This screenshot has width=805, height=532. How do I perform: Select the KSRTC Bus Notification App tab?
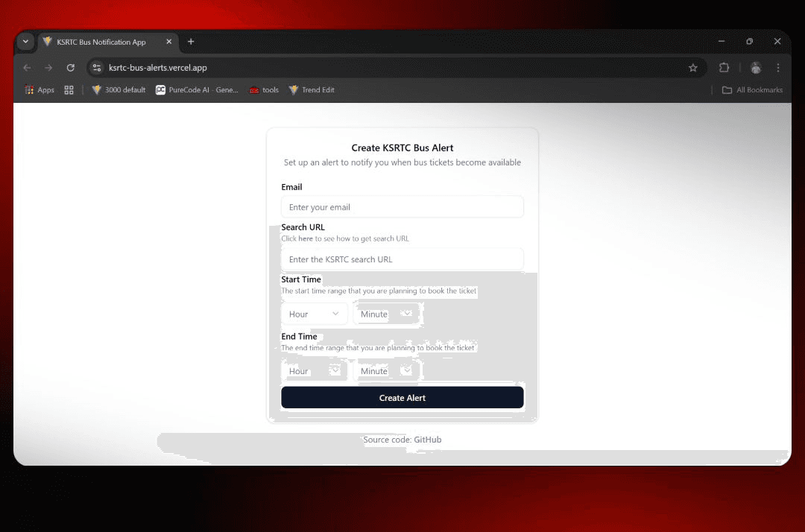coord(101,42)
